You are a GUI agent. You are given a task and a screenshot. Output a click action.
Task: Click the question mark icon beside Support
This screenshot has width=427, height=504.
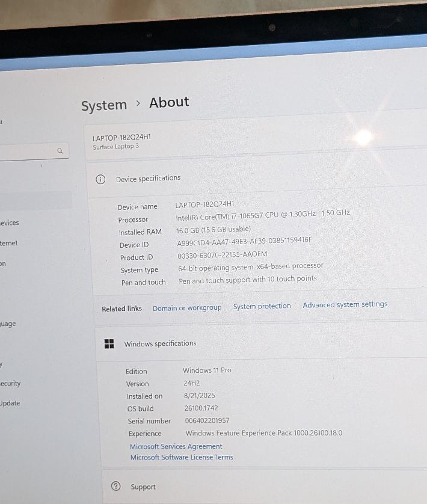tap(116, 487)
